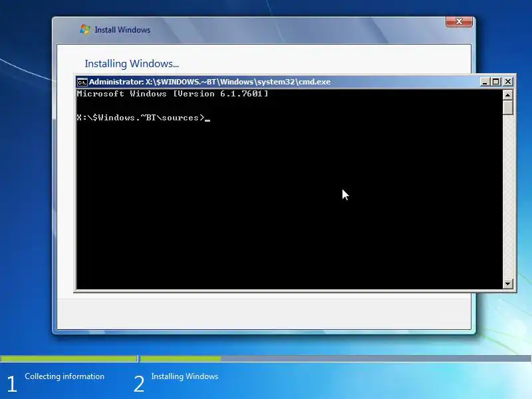Click the command prompt title bar text
Viewport: 532px width, 399px height.
coord(209,82)
